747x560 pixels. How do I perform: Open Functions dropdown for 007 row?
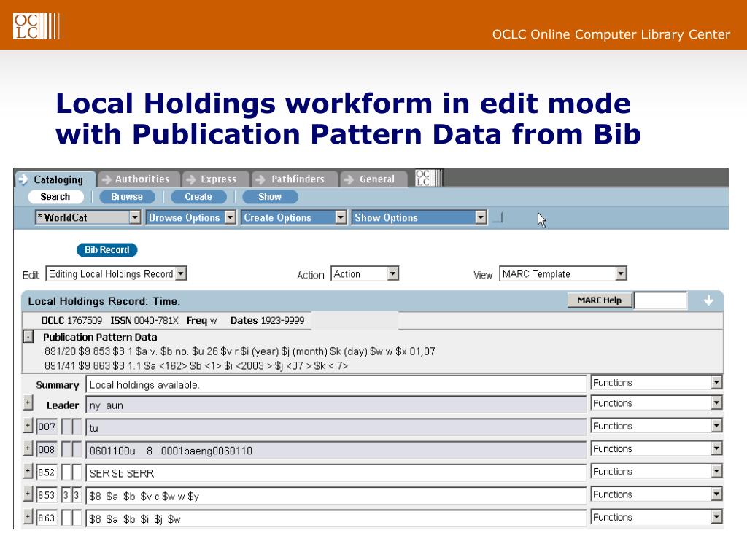tap(657, 426)
